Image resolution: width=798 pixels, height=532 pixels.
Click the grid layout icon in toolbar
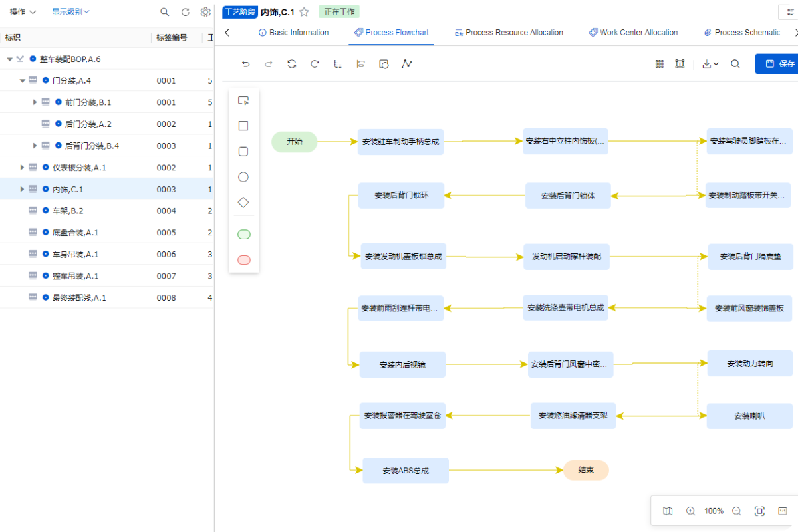click(x=660, y=64)
